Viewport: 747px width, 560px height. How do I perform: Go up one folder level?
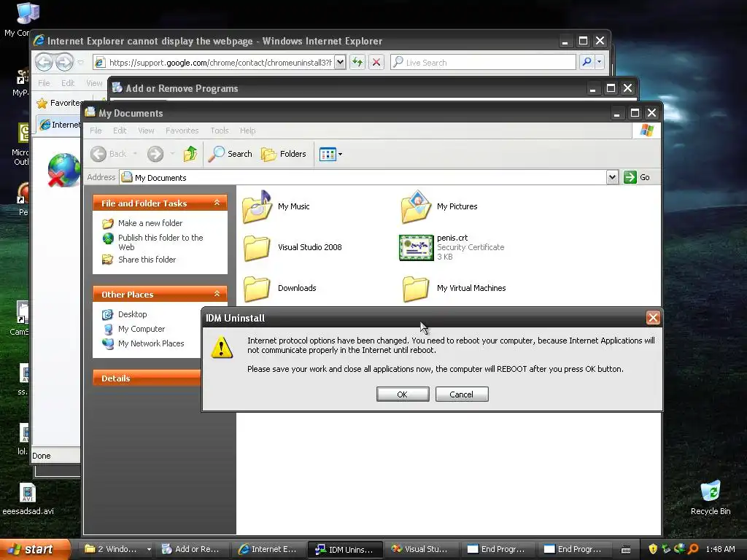click(190, 154)
